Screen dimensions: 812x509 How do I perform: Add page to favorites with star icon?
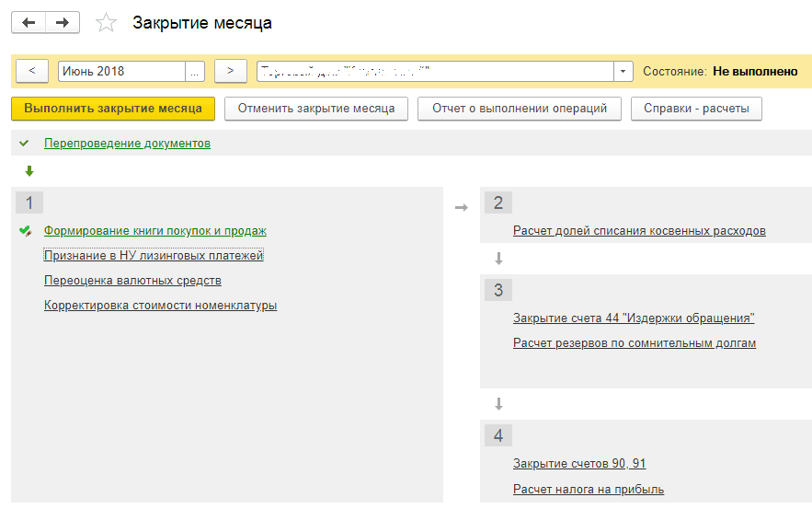click(107, 23)
